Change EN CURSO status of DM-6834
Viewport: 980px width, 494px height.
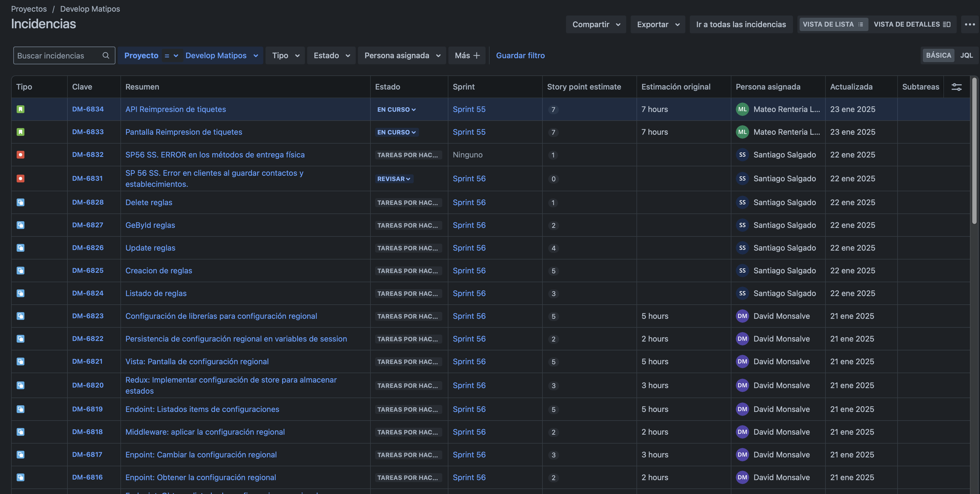[x=396, y=110]
